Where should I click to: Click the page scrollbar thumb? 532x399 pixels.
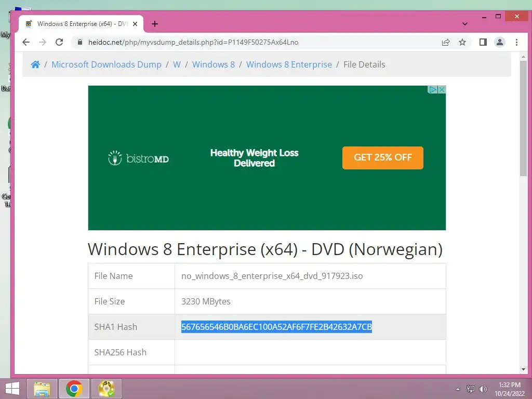pos(523,118)
